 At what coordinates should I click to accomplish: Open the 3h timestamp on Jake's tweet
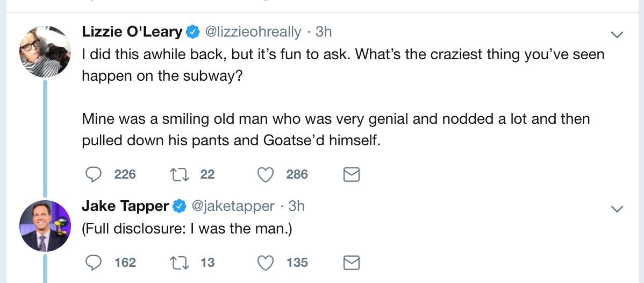pos(297,206)
